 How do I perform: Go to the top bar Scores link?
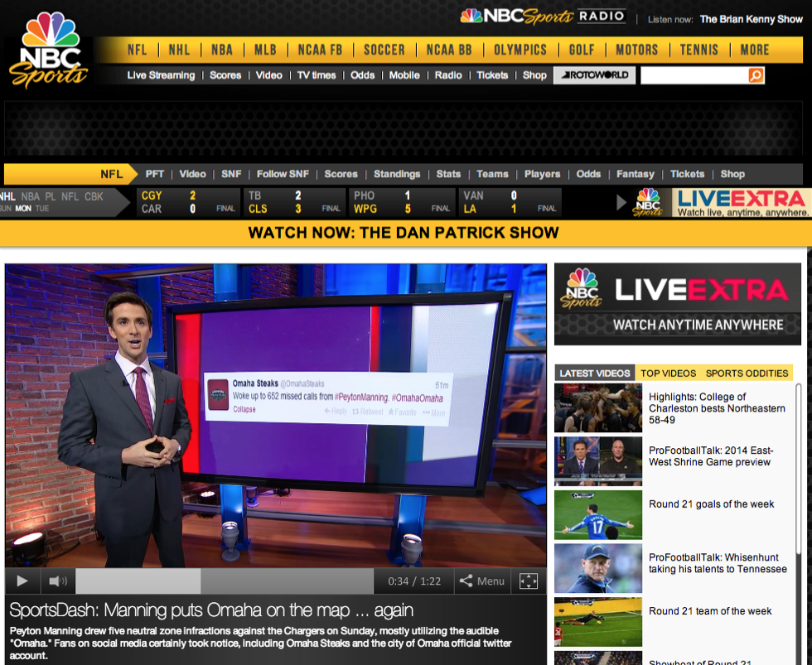pyautogui.click(x=225, y=75)
